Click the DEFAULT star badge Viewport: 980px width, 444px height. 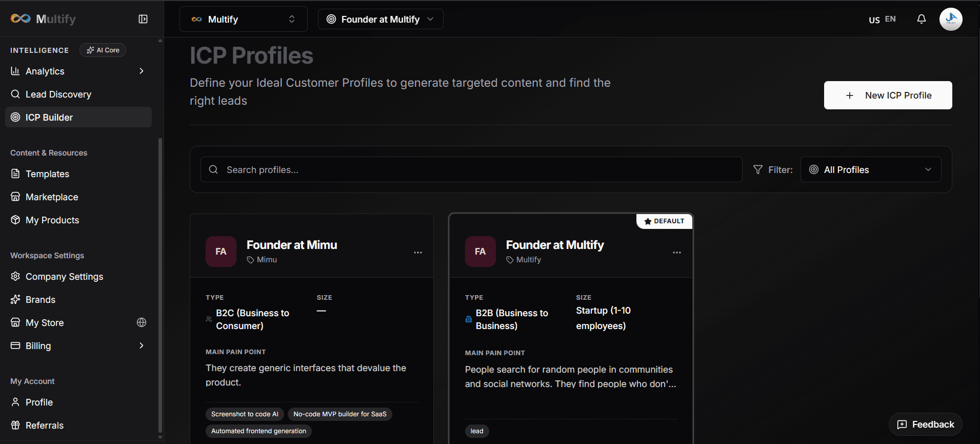tap(664, 221)
